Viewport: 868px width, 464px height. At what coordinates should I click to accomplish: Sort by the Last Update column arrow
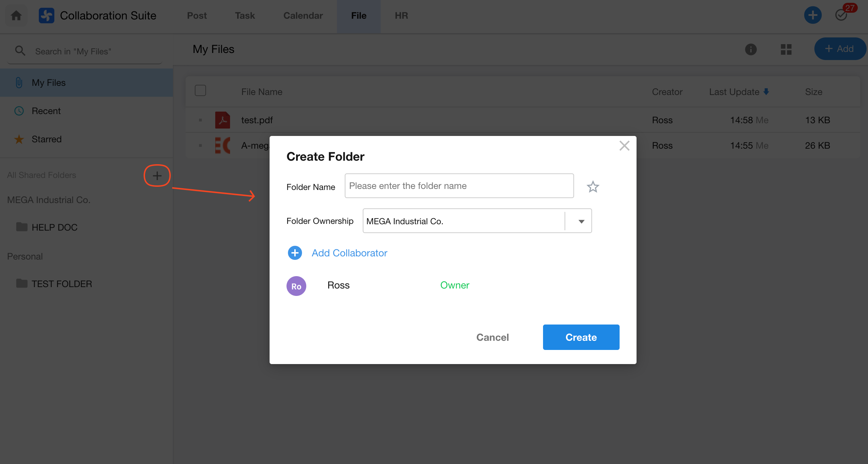[x=766, y=92]
